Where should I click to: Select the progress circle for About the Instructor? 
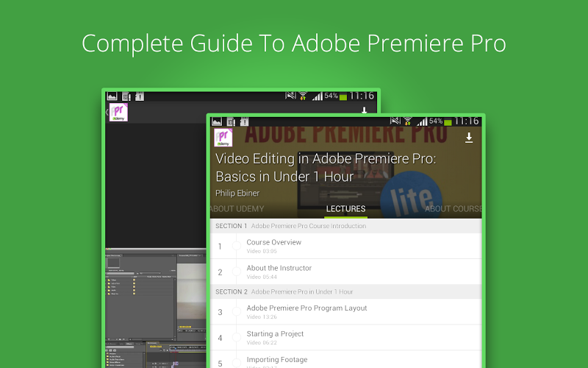tap(237, 272)
